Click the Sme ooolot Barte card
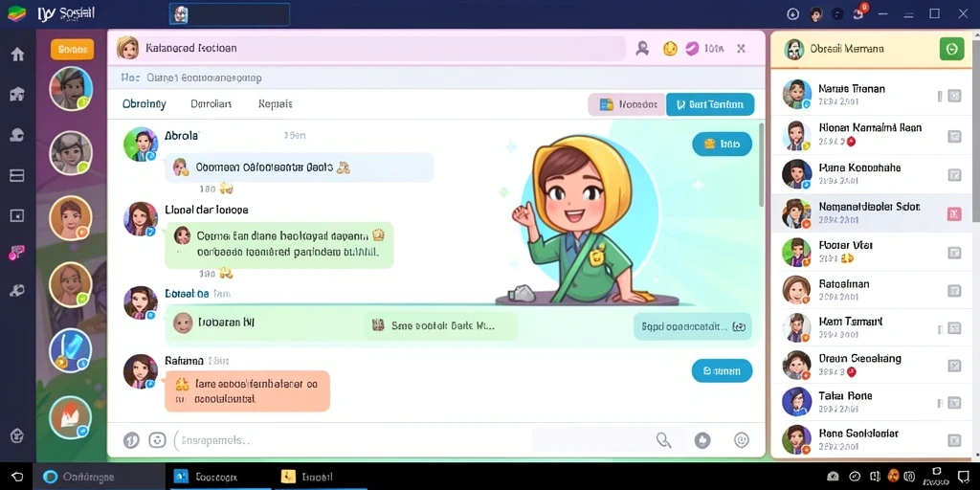This screenshot has height=490, width=980. coord(440,325)
